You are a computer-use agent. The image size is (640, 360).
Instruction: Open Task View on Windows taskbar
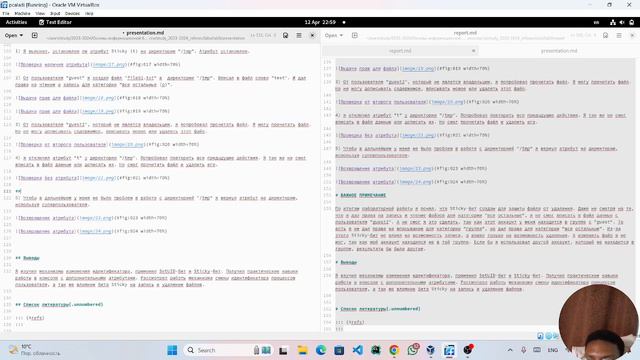tap(283, 350)
